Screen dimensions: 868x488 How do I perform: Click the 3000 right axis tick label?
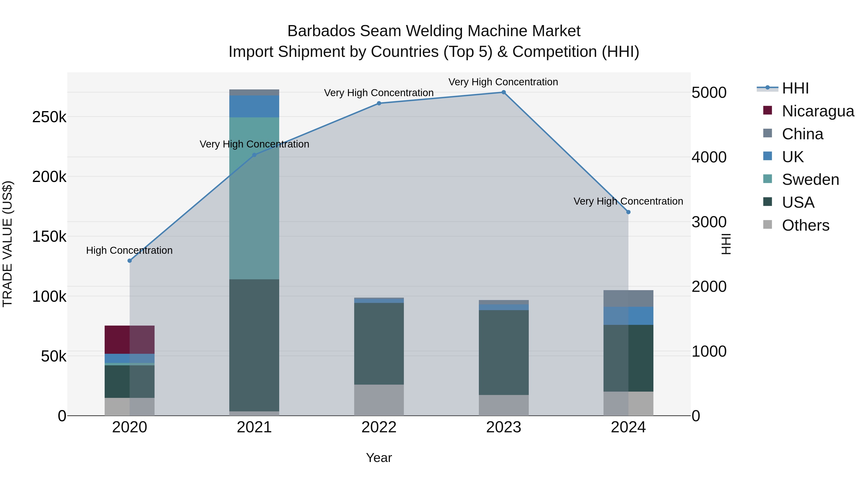709,222
